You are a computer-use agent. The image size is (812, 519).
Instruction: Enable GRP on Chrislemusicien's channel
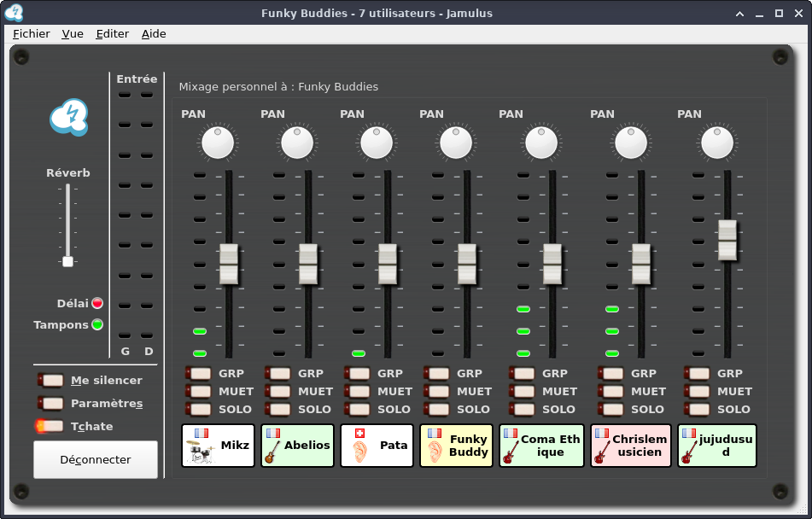(611, 373)
